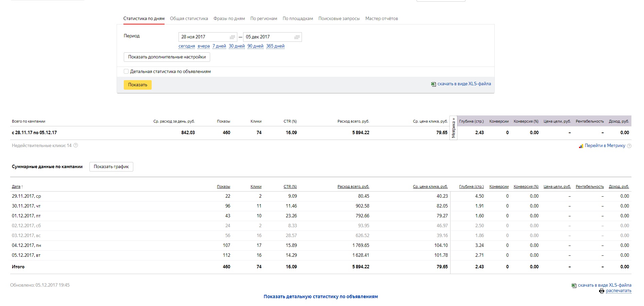Open calendar picker for start date field
Viewport: 644px width, 306px height.
(232, 37)
